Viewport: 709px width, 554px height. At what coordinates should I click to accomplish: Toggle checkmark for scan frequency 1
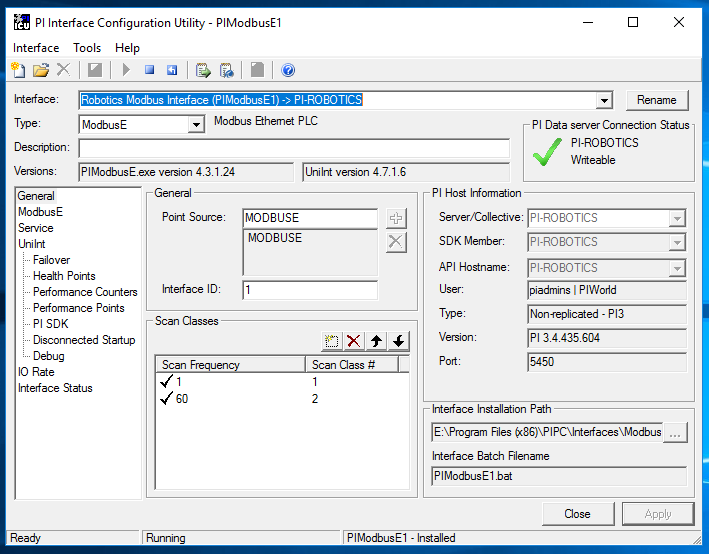[x=166, y=381]
